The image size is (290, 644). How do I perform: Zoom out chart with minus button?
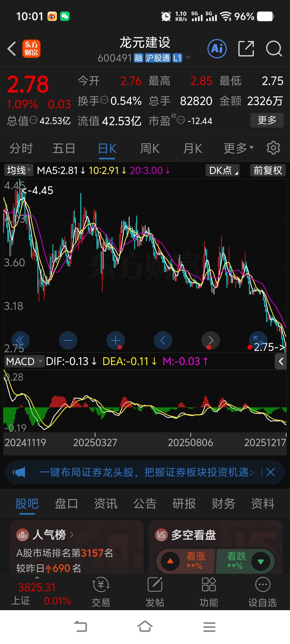(x=68, y=340)
